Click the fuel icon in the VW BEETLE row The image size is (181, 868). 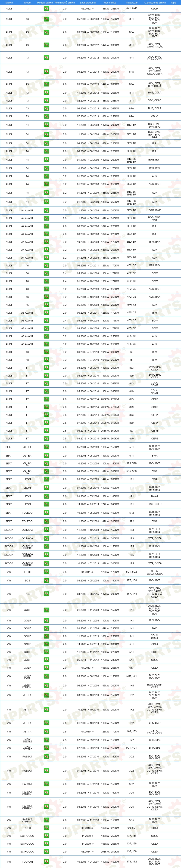(47, 572)
